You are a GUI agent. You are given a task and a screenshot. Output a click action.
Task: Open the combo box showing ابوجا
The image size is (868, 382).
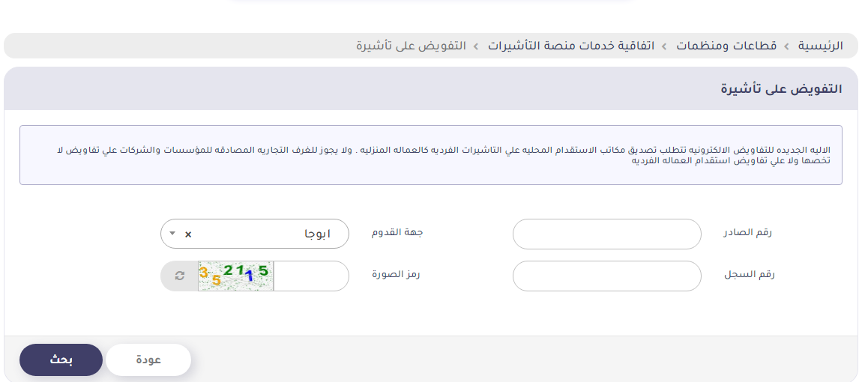[255, 234]
